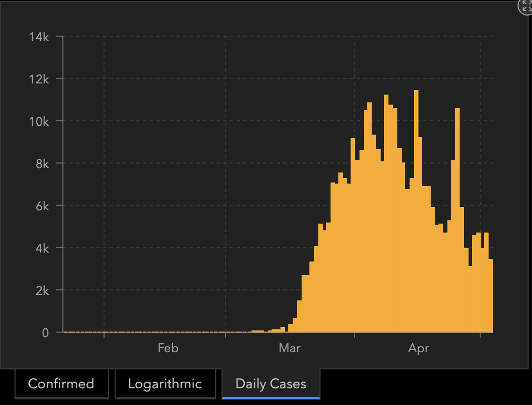Click the 4k y-axis label
The height and width of the screenshot is (405, 532).
click(42, 248)
